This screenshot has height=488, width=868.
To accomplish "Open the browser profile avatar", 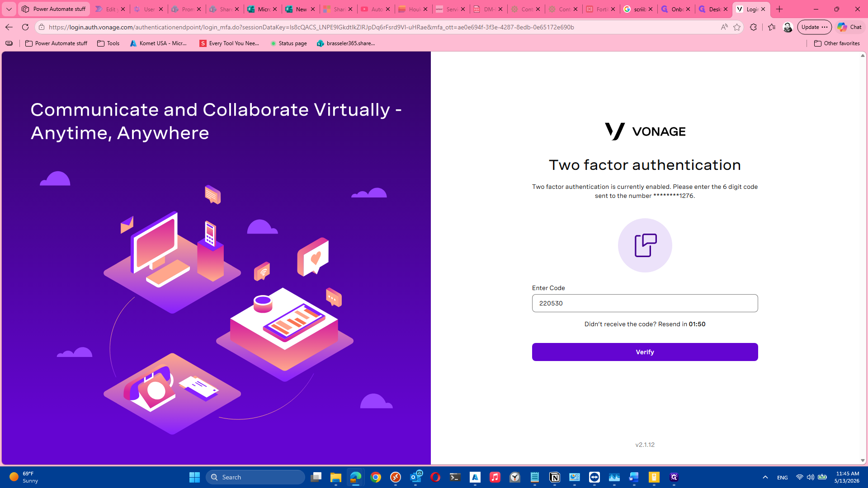I will coord(788,27).
